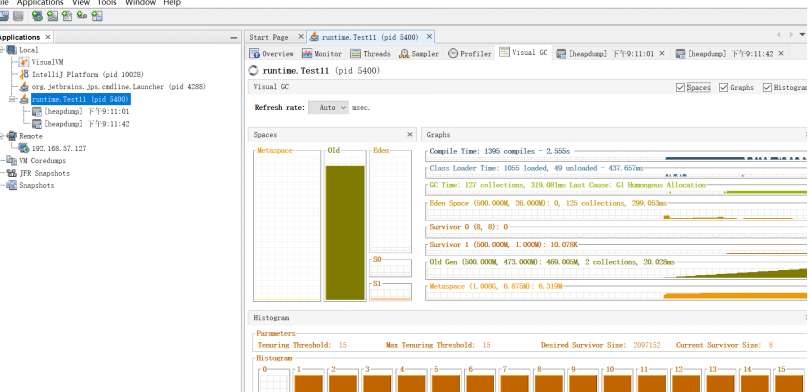This screenshot has height=392, width=808.
Task: Click the Java icon on runtime.Test11 document tab
Action: 314,37
